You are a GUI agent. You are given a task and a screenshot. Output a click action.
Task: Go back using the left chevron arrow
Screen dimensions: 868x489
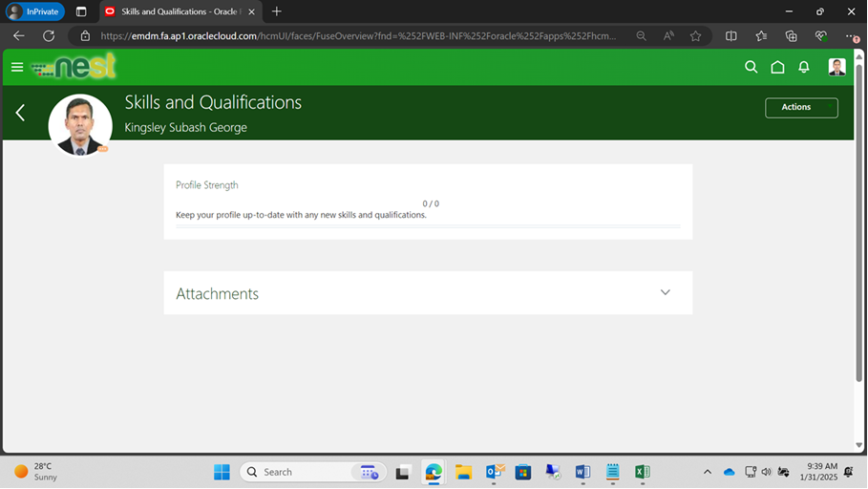click(x=20, y=113)
